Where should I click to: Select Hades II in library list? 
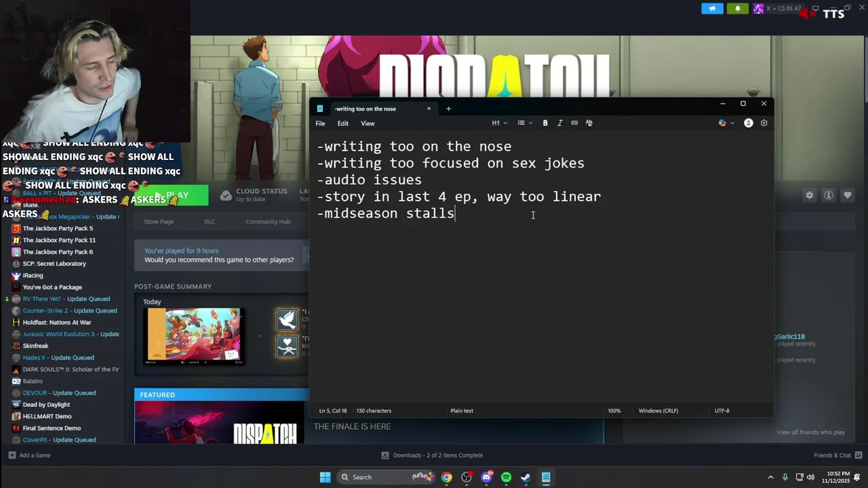[x=58, y=358]
